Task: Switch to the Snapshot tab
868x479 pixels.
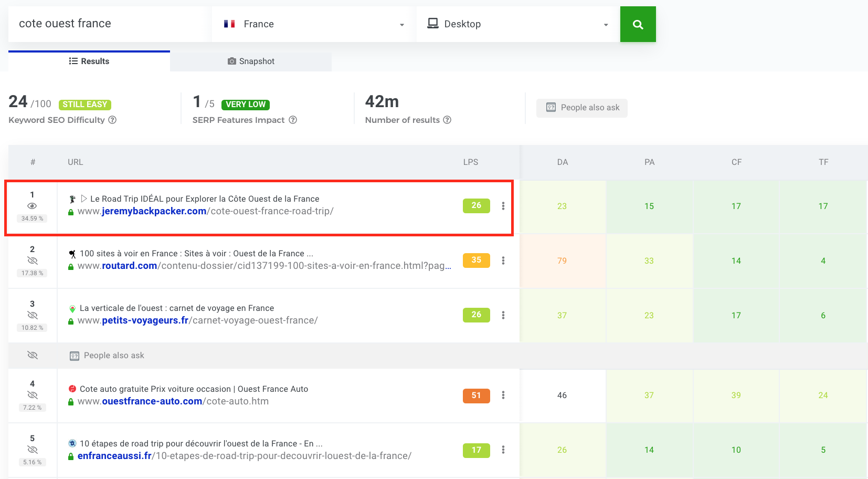Action: (x=251, y=61)
